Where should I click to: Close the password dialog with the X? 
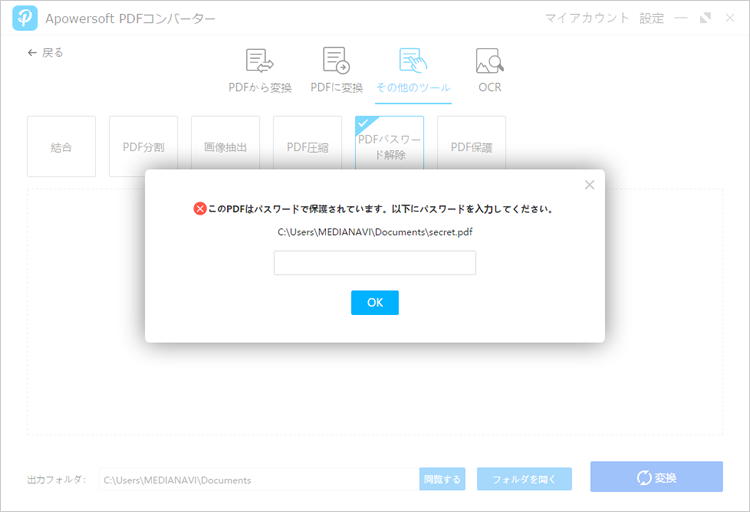click(x=589, y=185)
